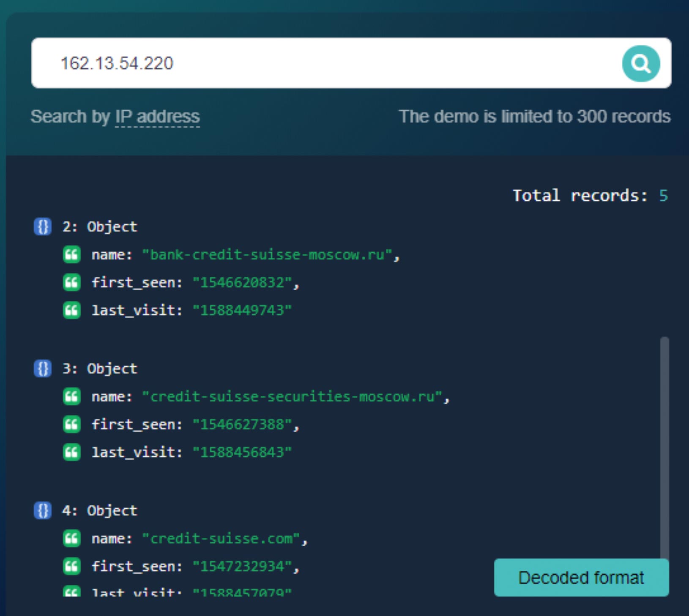The width and height of the screenshot is (689, 616).
Task: Click quote icon beside first_seen 1546620832
Action: coord(71,282)
